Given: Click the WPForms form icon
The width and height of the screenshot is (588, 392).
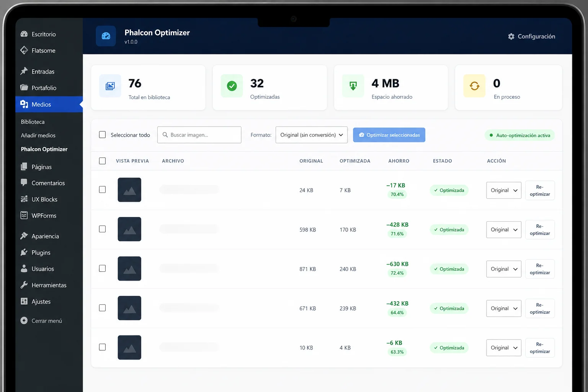Looking at the screenshot, I should coord(24,216).
